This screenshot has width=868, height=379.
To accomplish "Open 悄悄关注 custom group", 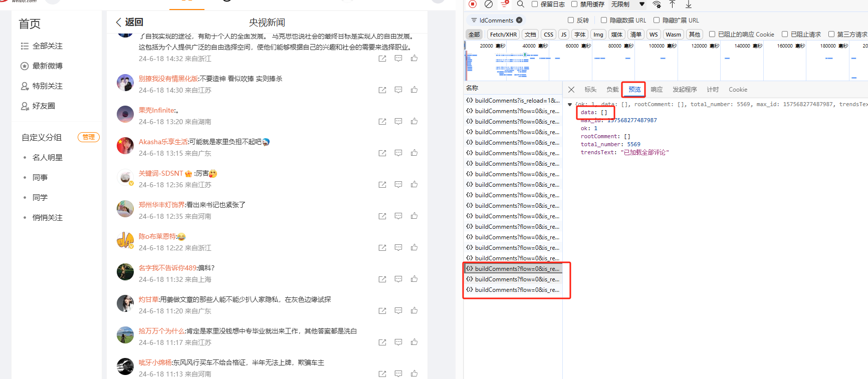I will pos(48,218).
